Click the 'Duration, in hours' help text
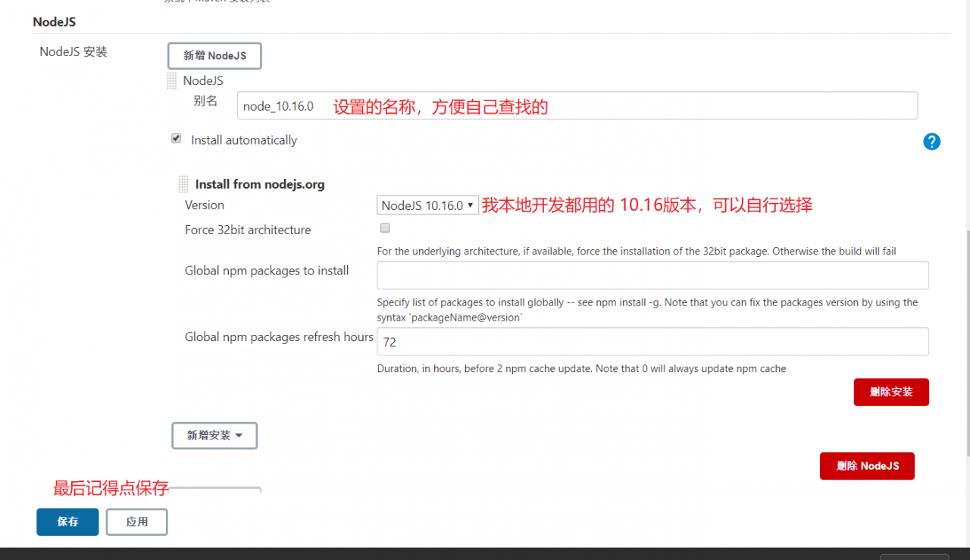 [581, 369]
